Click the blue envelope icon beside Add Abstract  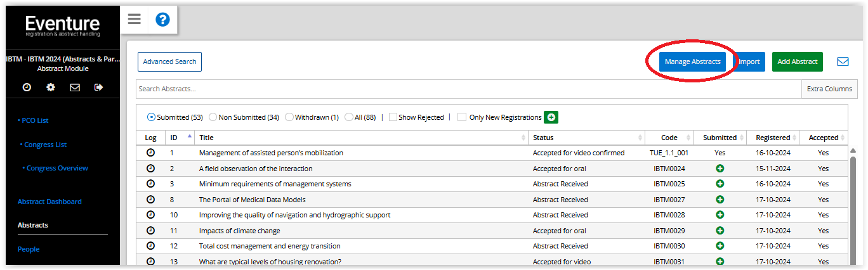[x=843, y=61]
